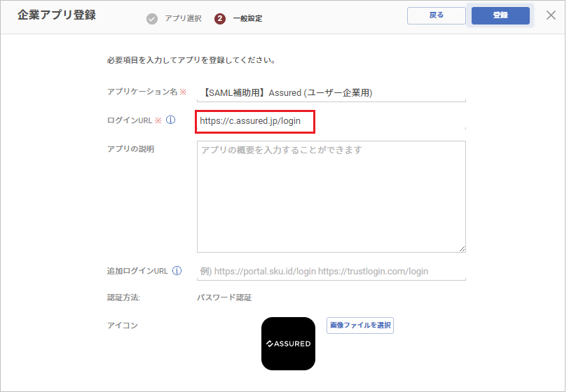
Task: Click the info icon beside 追加ログインURL
Action: pos(177,270)
